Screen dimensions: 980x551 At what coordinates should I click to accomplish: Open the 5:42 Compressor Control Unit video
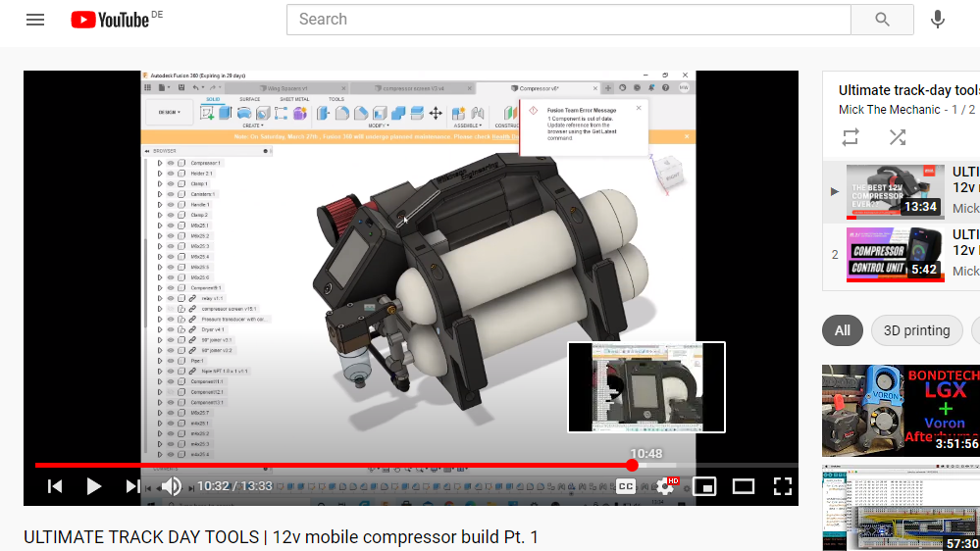point(895,254)
